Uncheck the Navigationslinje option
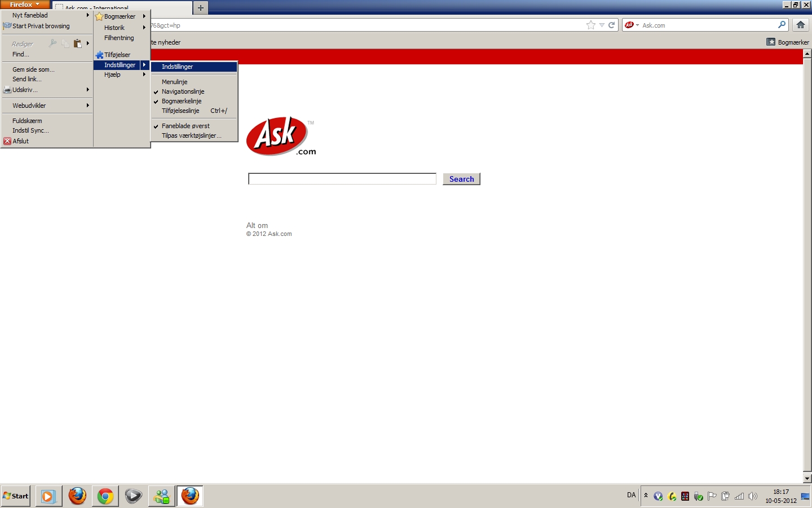 (194, 91)
